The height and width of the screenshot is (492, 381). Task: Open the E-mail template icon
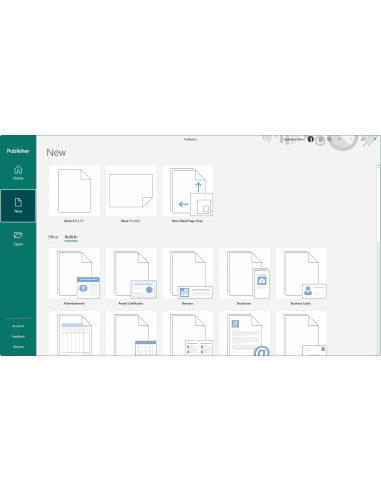click(x=244, y=333)
